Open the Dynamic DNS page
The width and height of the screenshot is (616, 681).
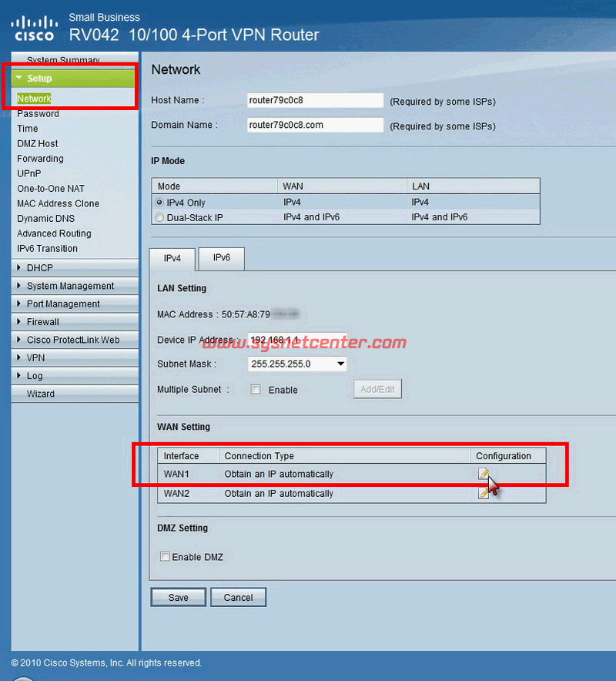pyautogui.click(x=46, y=219)
